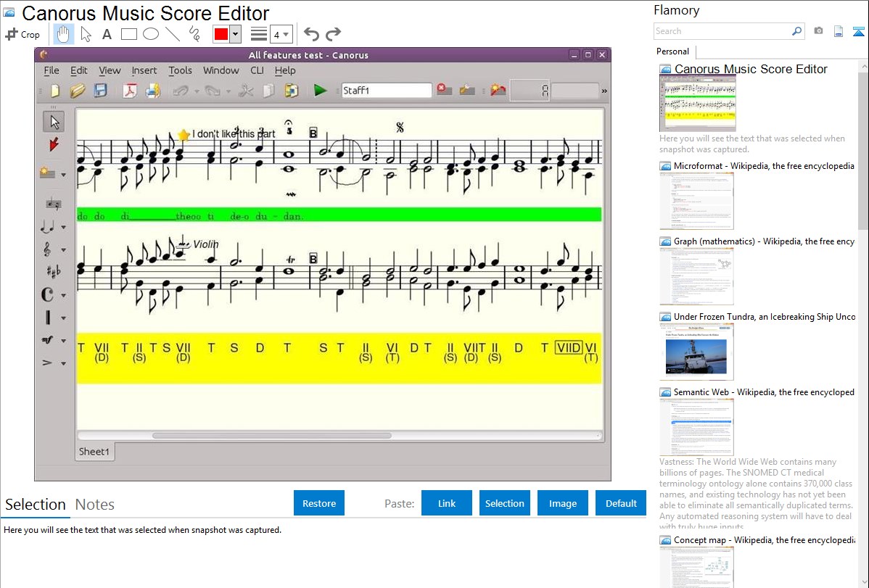Pick the text 'A' annotation tool

click(x=107, y=35)
